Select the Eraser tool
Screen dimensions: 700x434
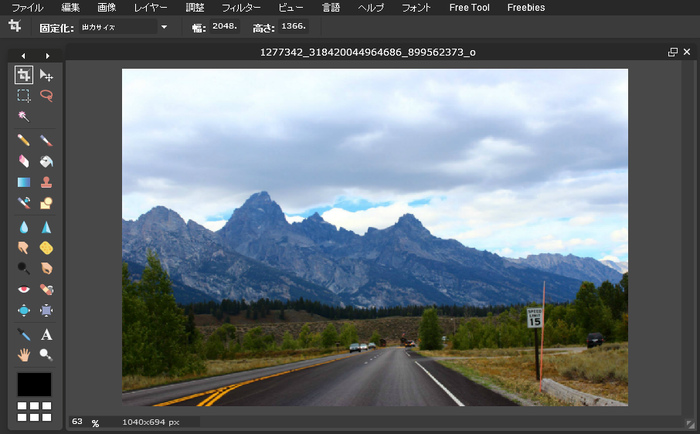[x=24, y=161]
